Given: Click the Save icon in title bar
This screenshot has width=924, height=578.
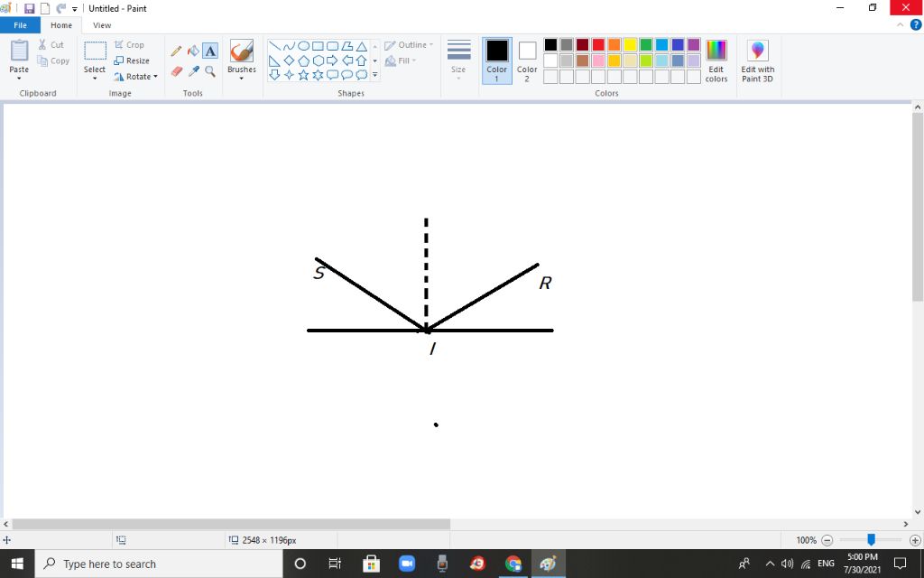Looking at the screenshot, I should (29, 9).
